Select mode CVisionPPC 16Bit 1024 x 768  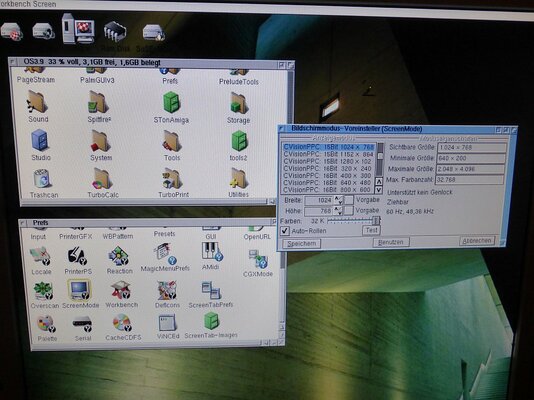click(x=329, y=147)
